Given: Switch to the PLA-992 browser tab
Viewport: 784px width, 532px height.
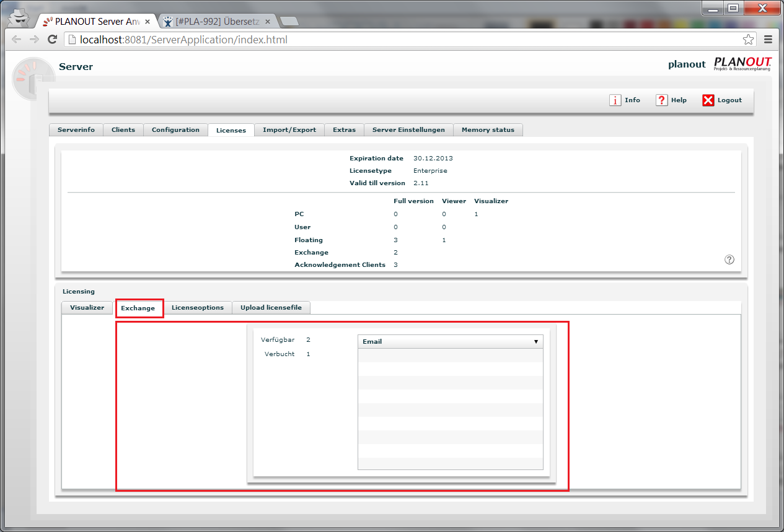Looking at the screenshot, I should (213, 21).
